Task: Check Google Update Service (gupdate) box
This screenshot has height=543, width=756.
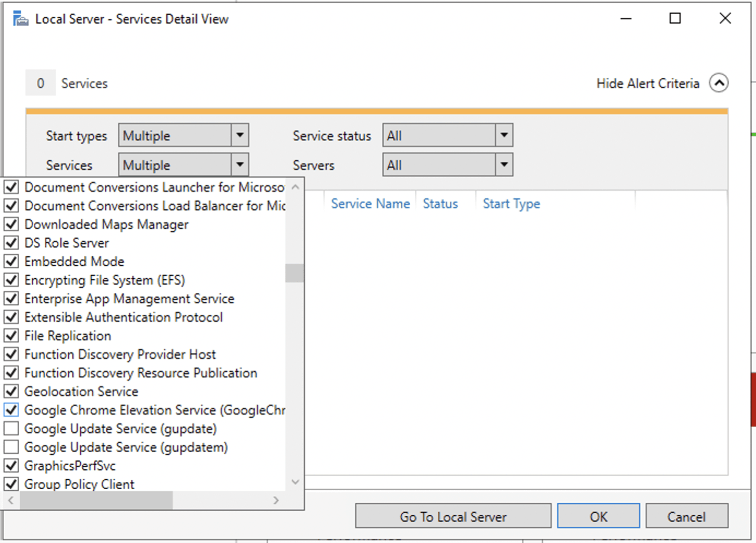Action: pyautogui.click(x=11, y=429)
